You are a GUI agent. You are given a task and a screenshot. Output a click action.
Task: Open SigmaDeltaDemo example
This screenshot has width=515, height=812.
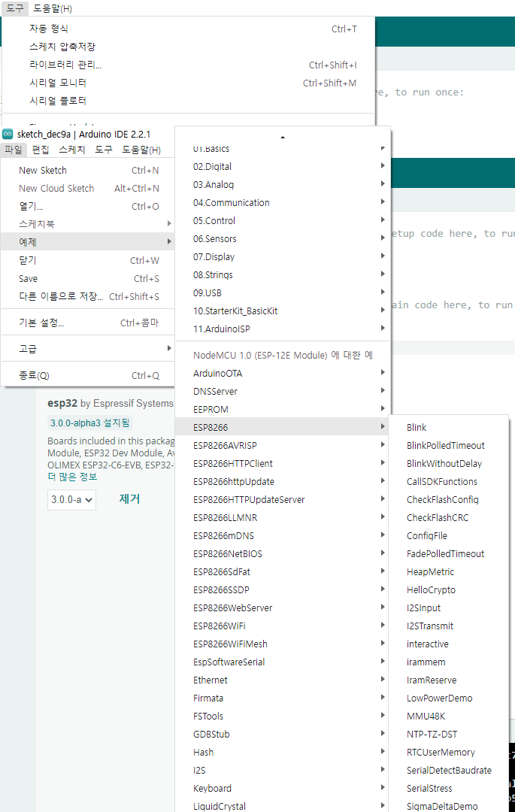pyautogui.click(x=448, y=806)
